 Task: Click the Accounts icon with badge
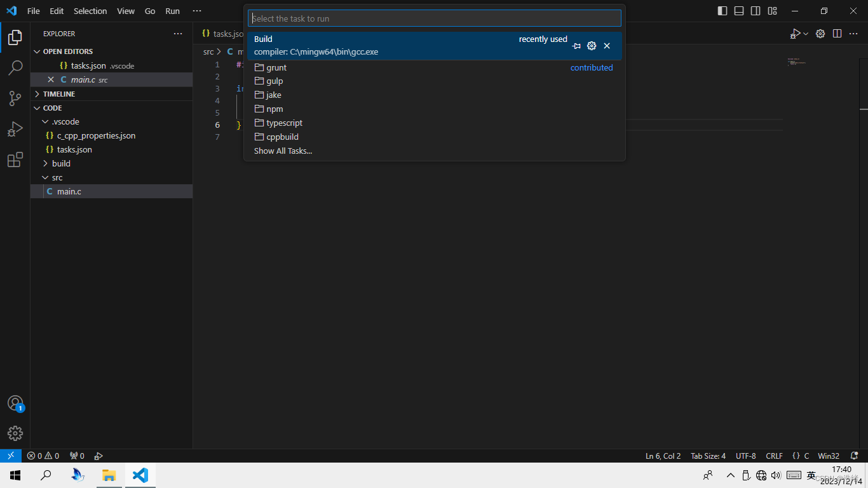pos(15,403)
